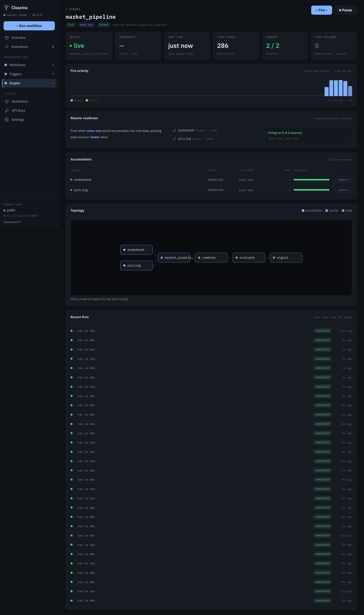The height and width of the screenshot is (615, 364).
Task: Click the when any tag
Action: tap(86, 25)
